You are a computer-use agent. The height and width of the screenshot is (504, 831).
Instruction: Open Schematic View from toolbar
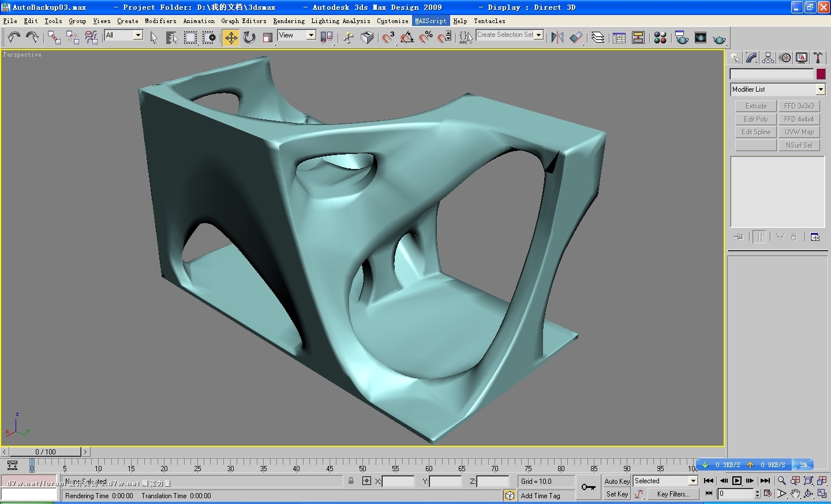pyautogui.click(x=638, y=37)
